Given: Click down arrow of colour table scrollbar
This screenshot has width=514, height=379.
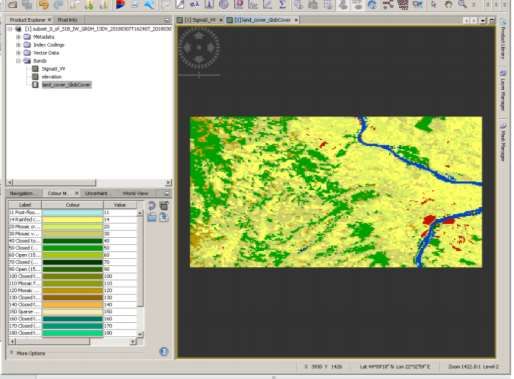Looking at the screenshot, I should [140, 334].
